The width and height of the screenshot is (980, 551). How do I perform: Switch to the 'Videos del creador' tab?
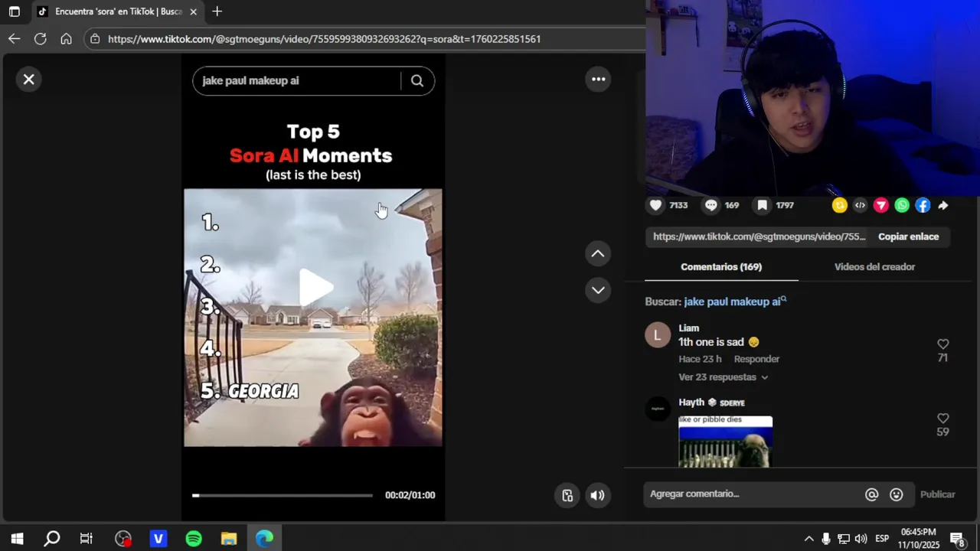874,267
